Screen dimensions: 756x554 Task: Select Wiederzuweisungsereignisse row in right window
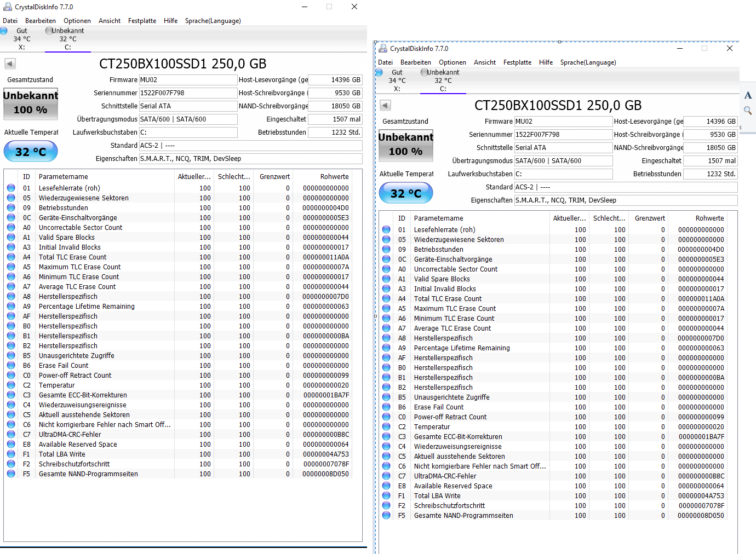(553, 446)
